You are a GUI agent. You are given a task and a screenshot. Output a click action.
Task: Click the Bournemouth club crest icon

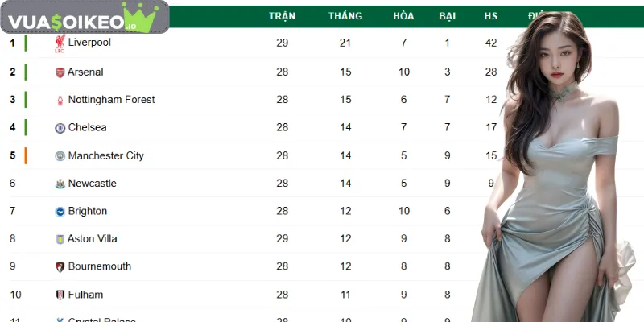[x=60, y=266]
